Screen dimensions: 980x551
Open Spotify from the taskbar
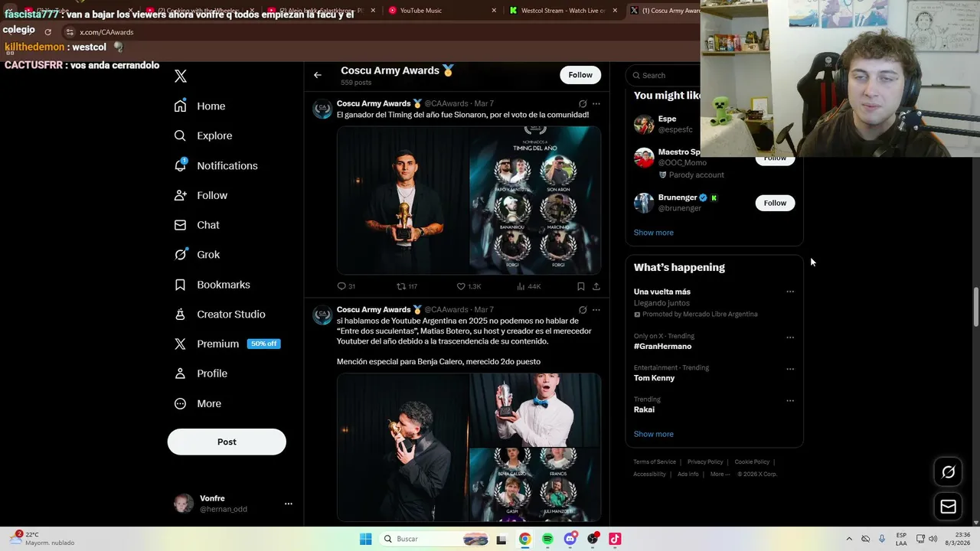(547, 539)
